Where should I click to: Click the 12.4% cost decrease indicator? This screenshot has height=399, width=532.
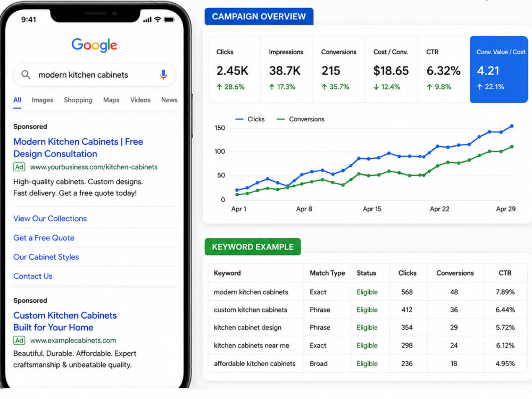tap(387, 87)
